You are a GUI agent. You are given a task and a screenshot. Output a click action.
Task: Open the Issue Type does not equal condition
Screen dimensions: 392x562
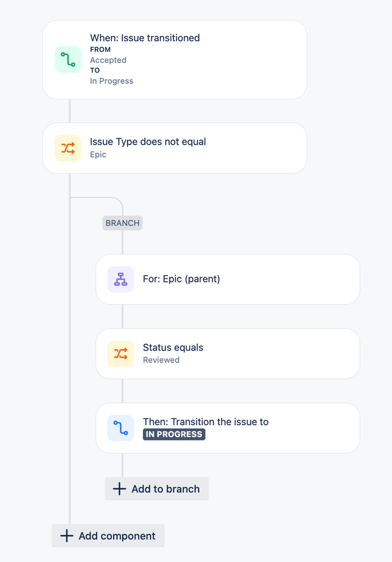(x=174, y=147)
